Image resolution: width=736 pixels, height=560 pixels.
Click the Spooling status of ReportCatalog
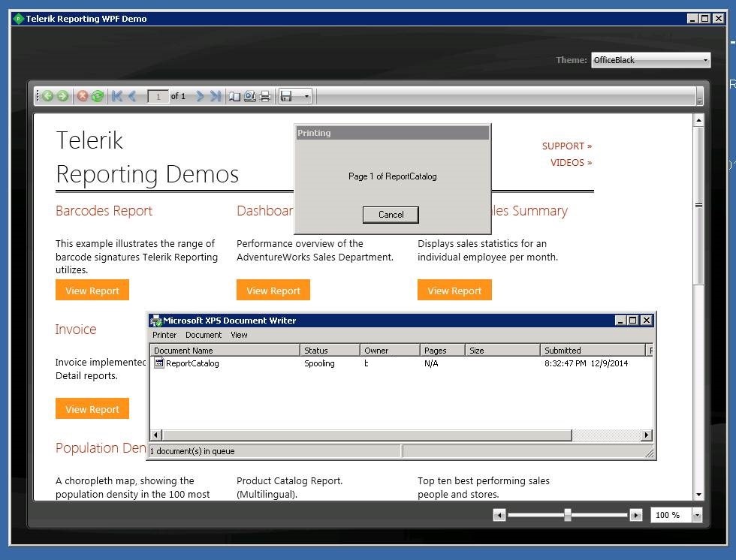pos(319,363)
